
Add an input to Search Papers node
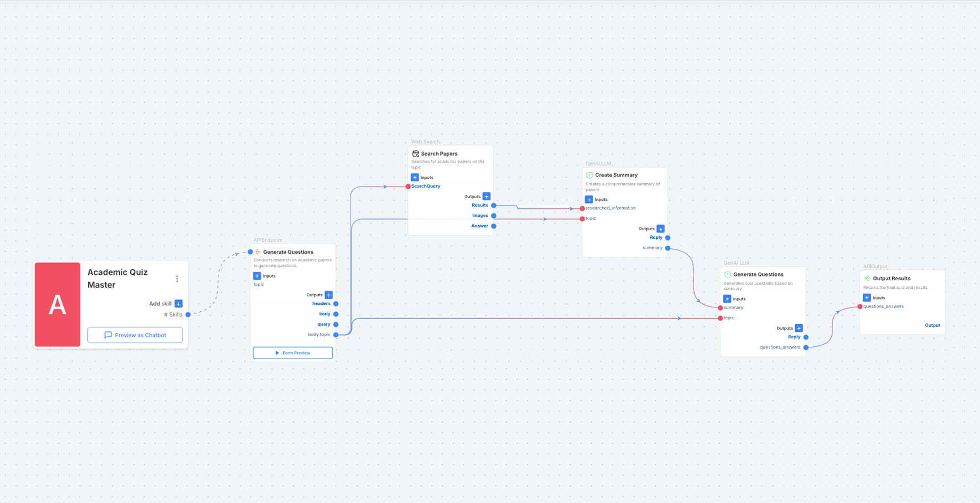coord(415,177)
